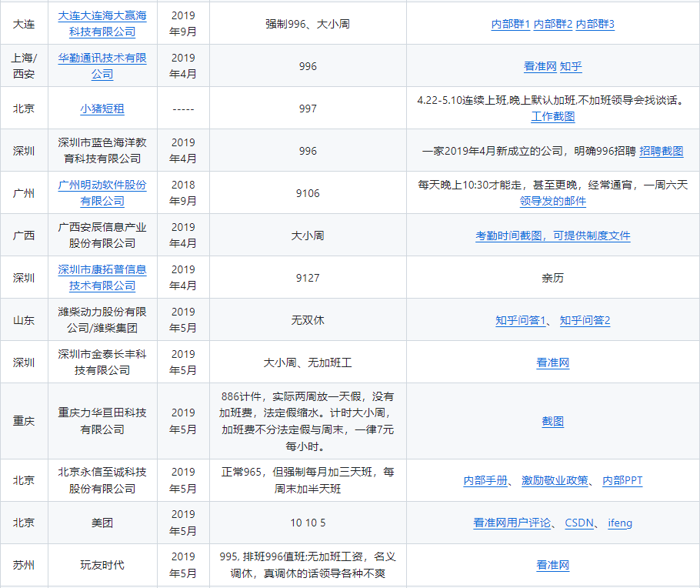Select the 强制996、大小周 cell
700x588 pixels.
coord(308,23)
